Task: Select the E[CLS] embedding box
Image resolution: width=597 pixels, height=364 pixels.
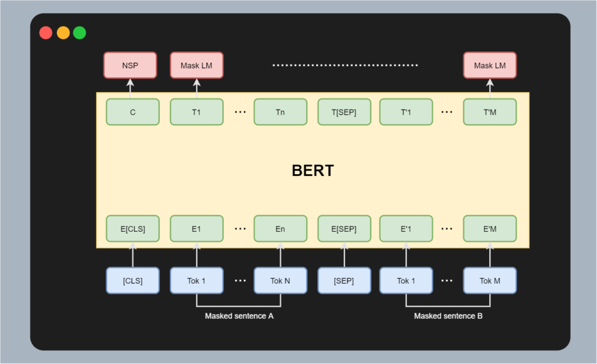Action: click(132, 228)
